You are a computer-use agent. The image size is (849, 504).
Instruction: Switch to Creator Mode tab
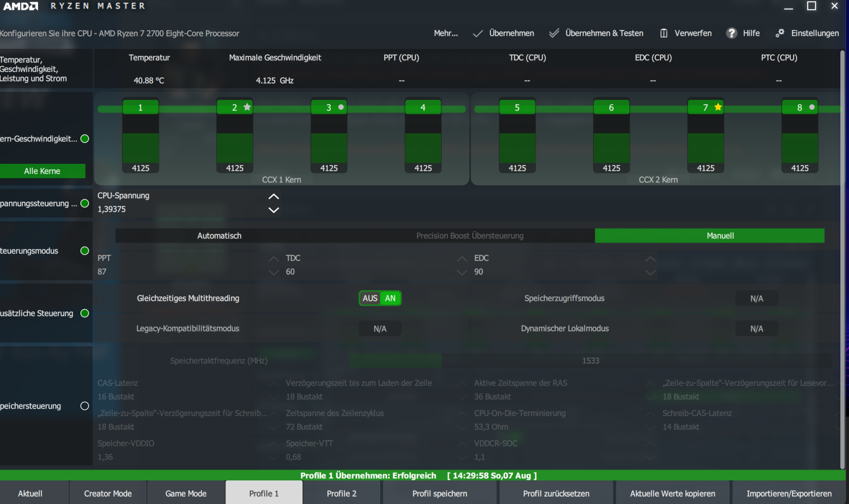point(108,493)
